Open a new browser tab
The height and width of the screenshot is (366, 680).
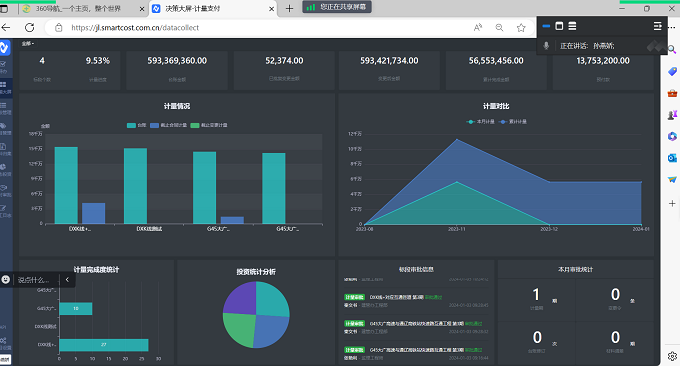click(x=289, y=8)
